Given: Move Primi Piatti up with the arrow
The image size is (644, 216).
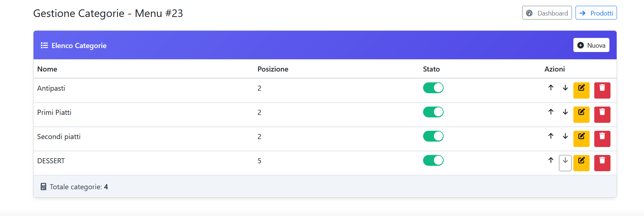Looking at the screenshot, I should [551, 112].
